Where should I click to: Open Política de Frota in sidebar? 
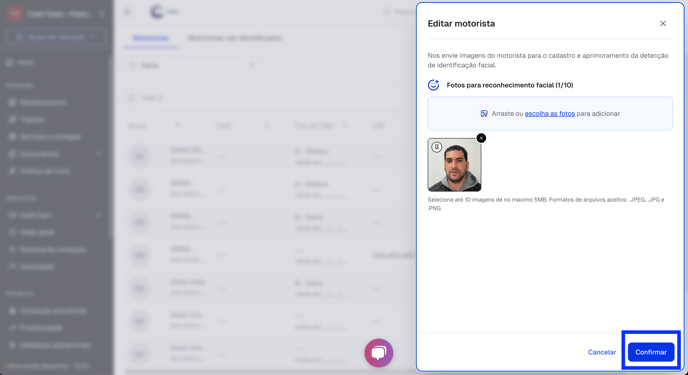45,171
